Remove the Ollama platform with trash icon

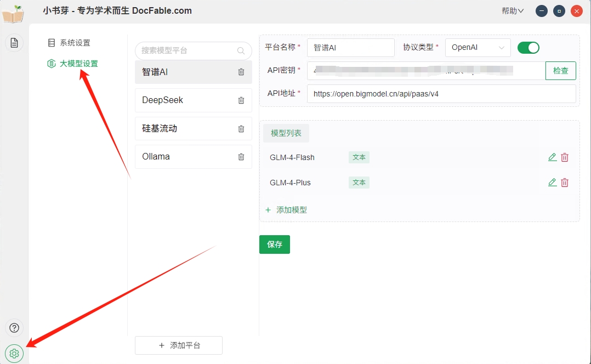[x=241, y=157]
